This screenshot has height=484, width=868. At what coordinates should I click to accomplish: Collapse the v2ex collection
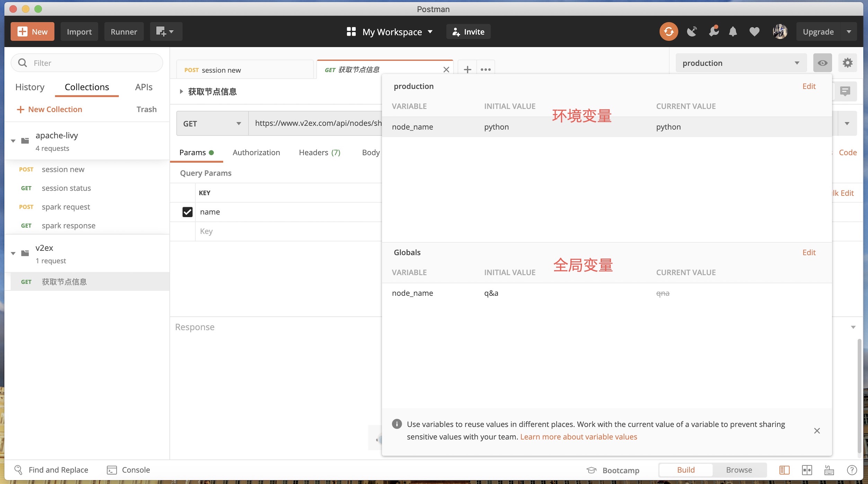[x=13, y=253]
